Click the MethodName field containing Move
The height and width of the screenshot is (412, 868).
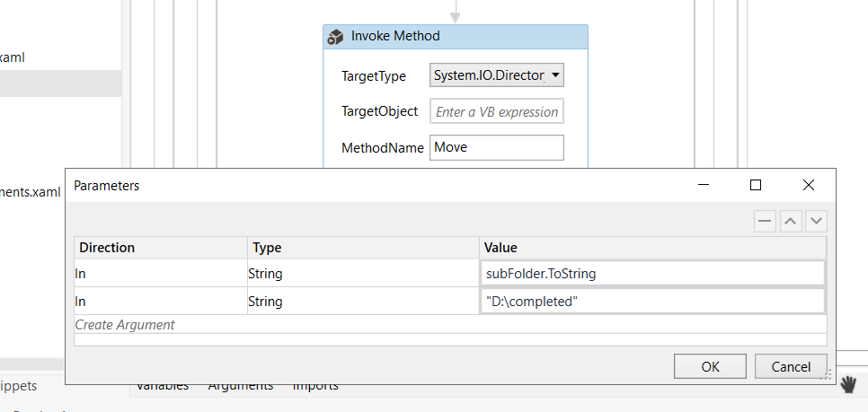tap(497, 147)
